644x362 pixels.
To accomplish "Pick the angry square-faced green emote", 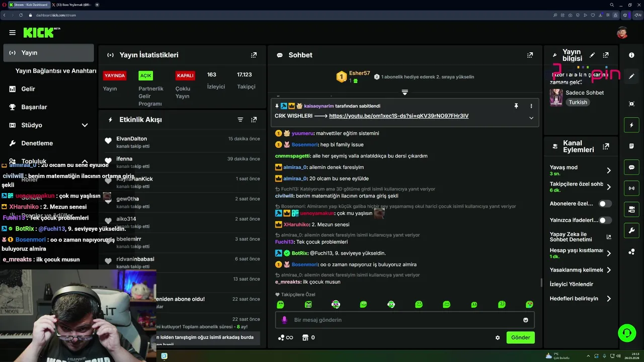I will coord(308,304).
